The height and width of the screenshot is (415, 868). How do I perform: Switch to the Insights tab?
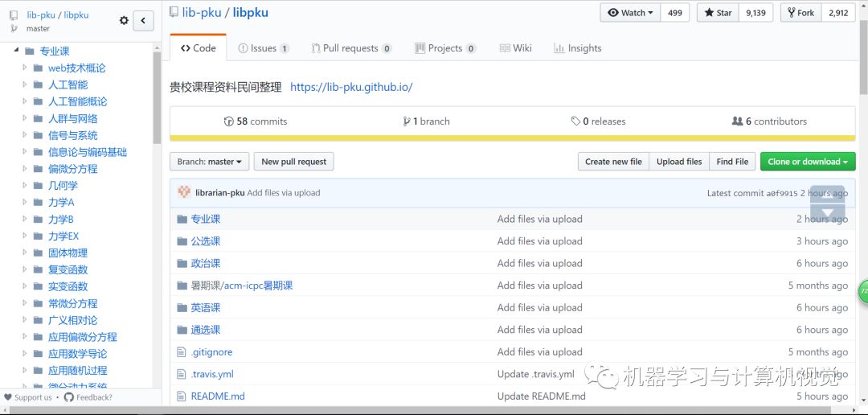tap(577, 48)
